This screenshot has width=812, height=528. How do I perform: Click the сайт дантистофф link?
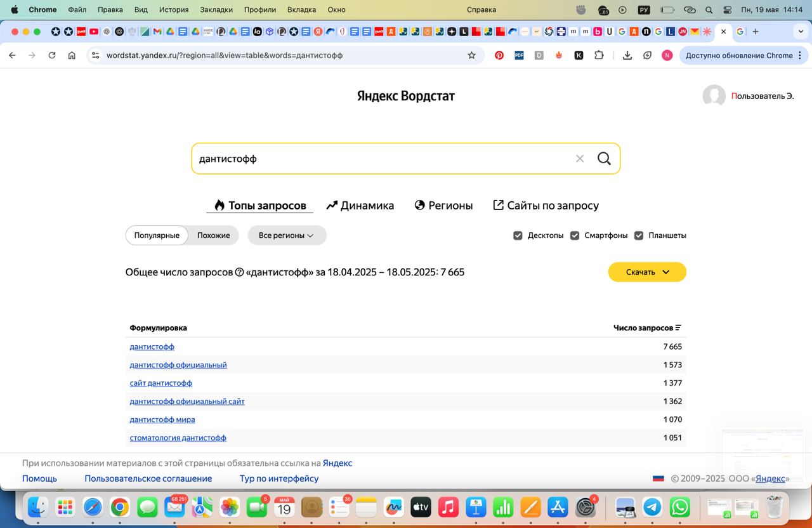[x=161, y=383]
